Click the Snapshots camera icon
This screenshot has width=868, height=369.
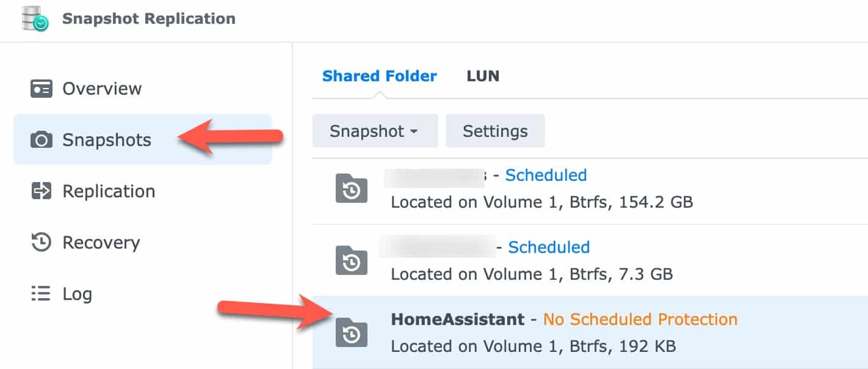(42, 141)
